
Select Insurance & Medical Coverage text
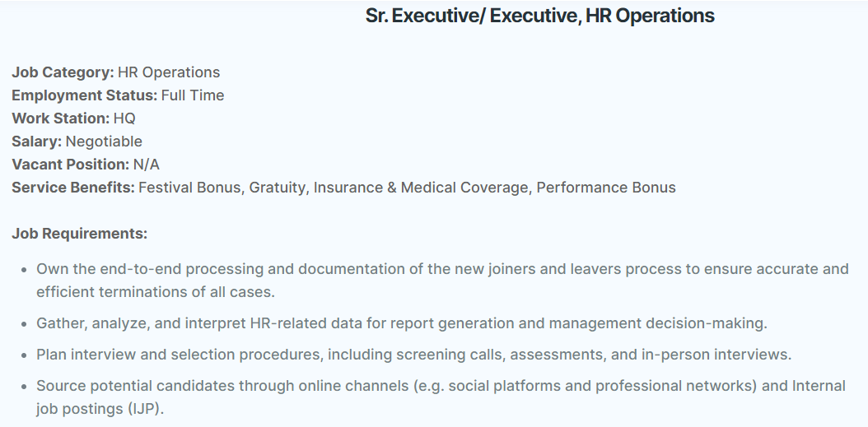pos(421,188)
